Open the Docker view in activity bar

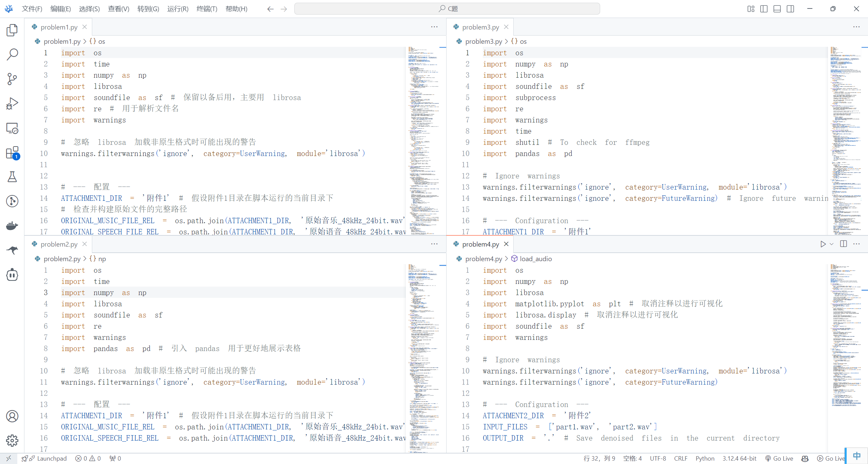pos(12,226)
